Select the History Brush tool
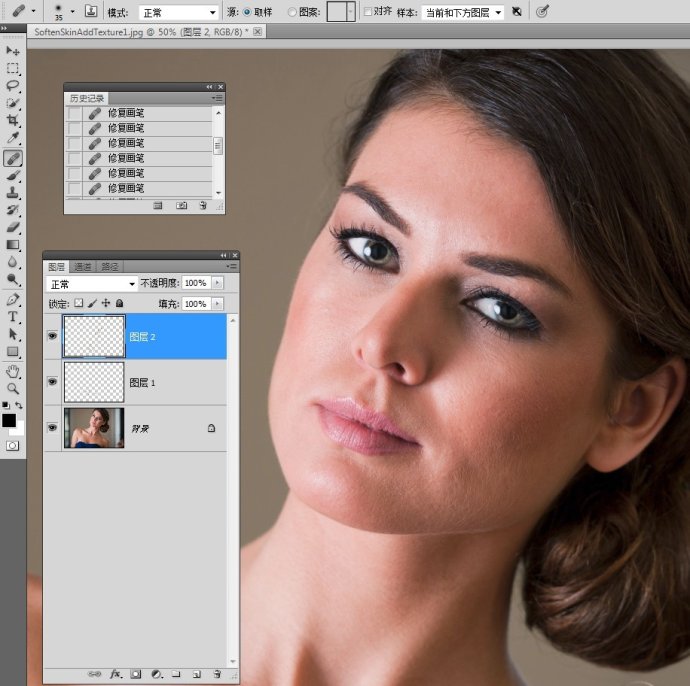 (13, 210)
